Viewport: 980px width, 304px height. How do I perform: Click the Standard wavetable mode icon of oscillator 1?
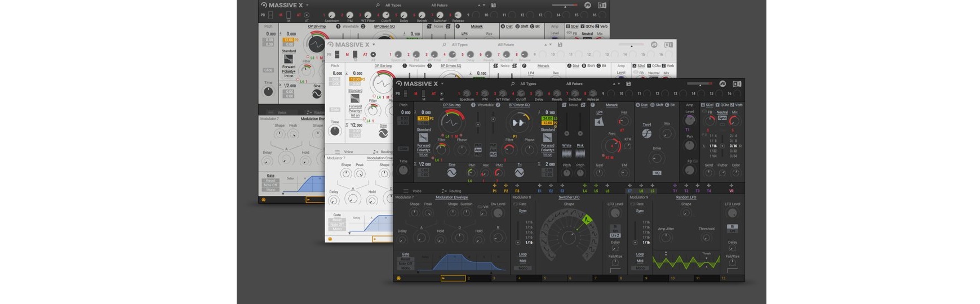(x=423, y=138)
